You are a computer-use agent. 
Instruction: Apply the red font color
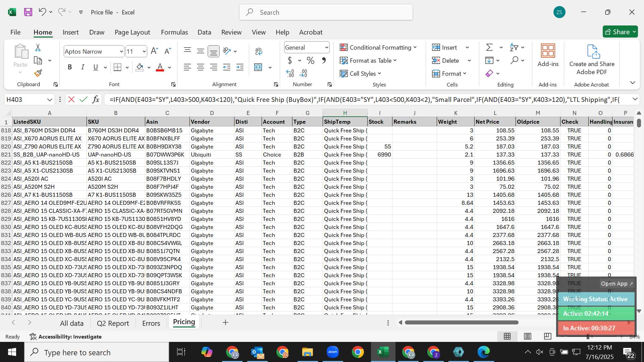(160, 67)
